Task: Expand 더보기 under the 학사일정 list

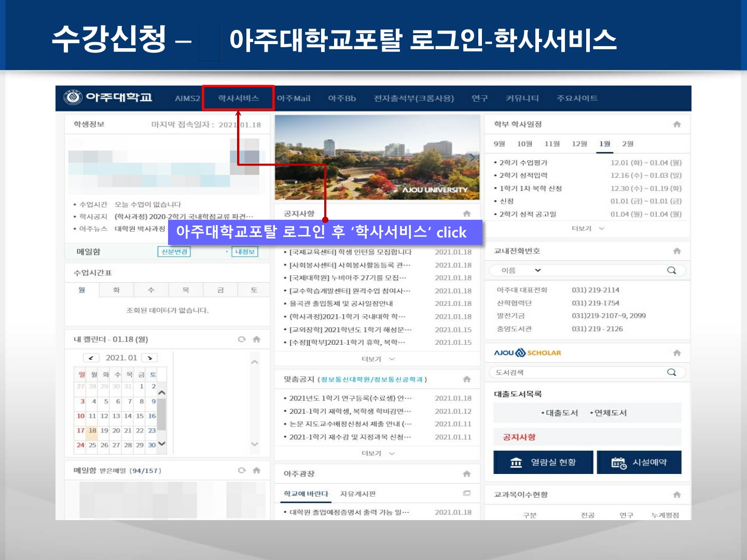Action: click(x=587, y=229)
